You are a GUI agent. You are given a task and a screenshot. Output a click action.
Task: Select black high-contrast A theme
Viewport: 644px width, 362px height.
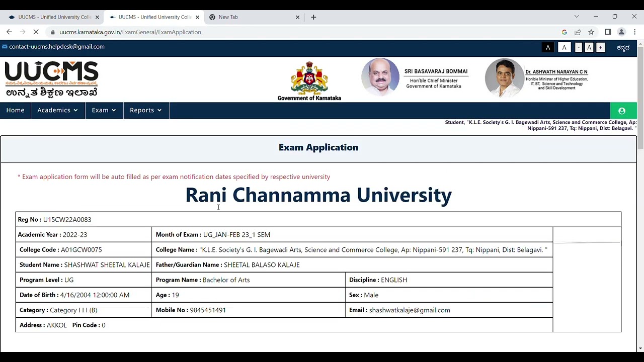548,48
